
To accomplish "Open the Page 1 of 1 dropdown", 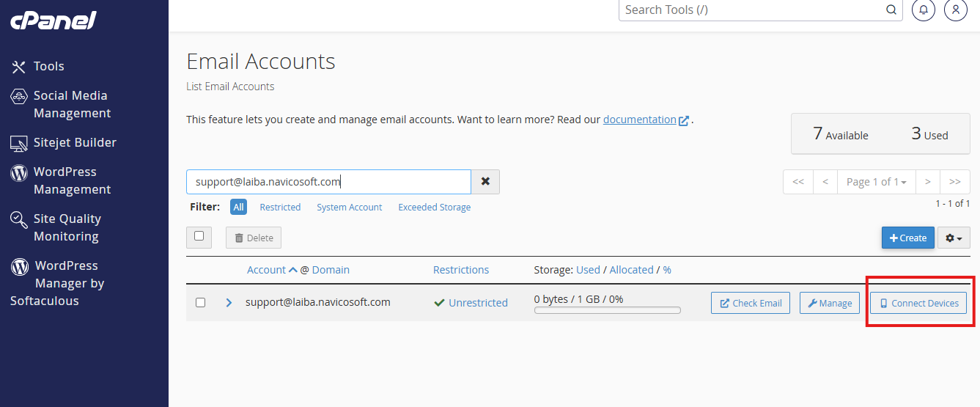I will 876,182.
